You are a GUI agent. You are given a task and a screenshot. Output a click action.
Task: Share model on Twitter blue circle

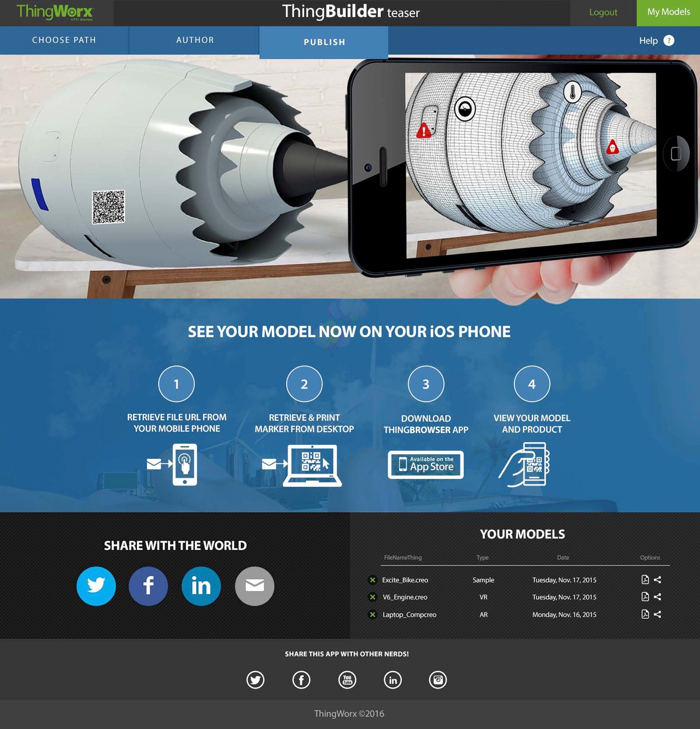pos(96,586)
